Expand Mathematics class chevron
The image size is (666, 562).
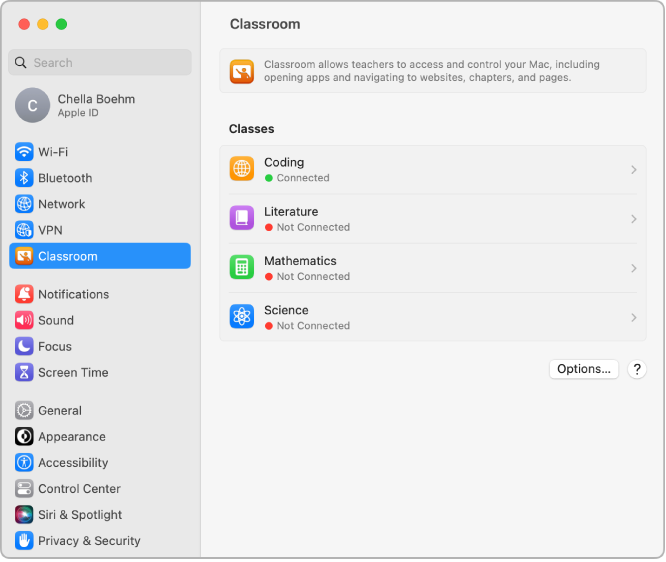633,268
